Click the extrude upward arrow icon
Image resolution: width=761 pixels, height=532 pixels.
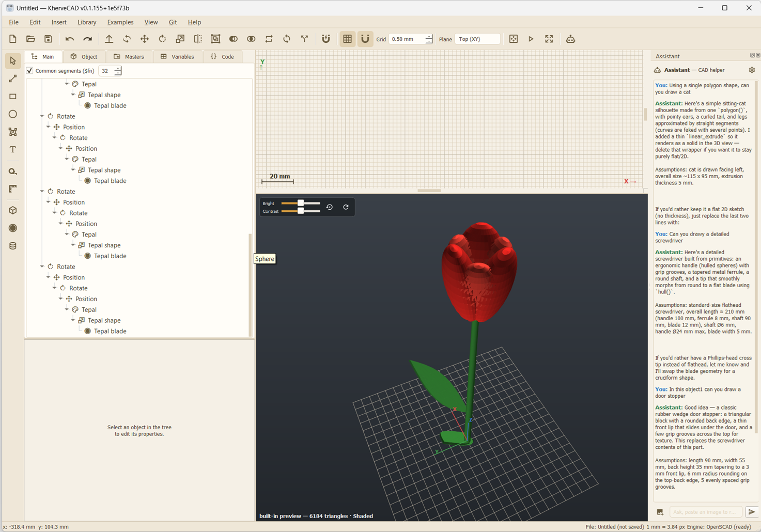(109, 39)
